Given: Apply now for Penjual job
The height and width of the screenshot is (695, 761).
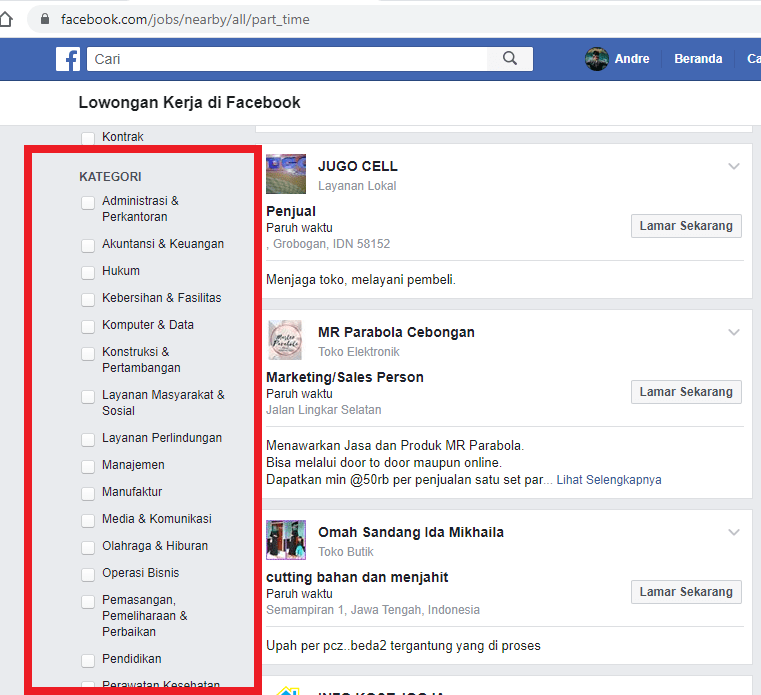Looking at the screenshot, I should coord(686,226).
